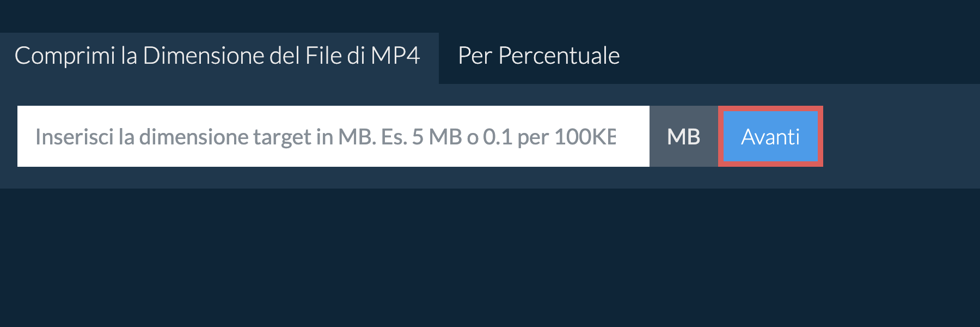This screenshot has height=327, width=980.
Task: Focus the target size input field
Action: [332, 136]
